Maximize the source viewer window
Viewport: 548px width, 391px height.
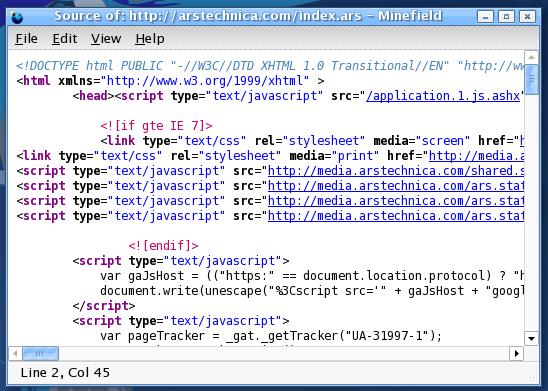(506, 16)
